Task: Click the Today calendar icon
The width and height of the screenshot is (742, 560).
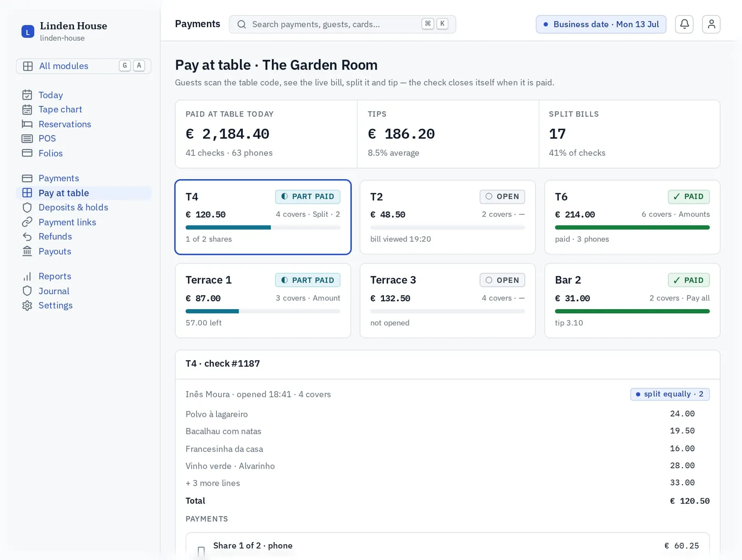Action: pos(27,95)
